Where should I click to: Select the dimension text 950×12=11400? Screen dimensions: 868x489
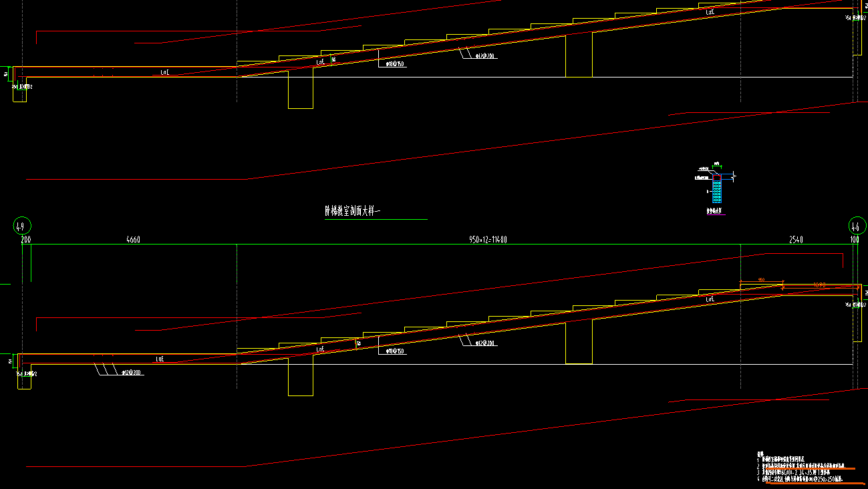(x=488, y=239)
